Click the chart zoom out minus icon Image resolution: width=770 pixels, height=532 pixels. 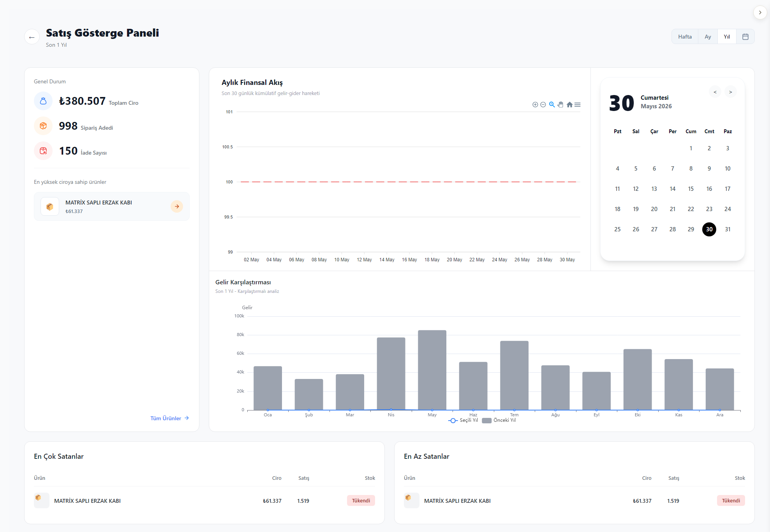(x=543, y=105)
